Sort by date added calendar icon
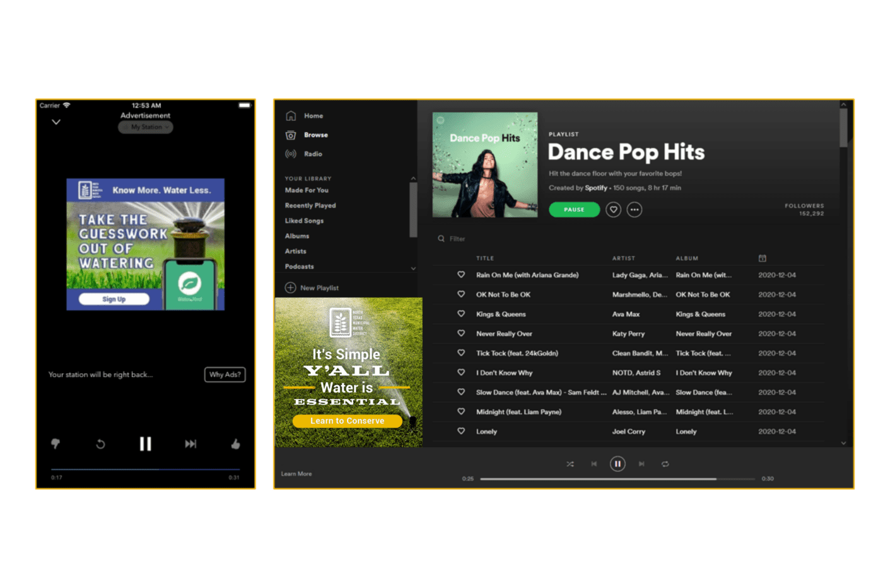 pos(762,258)
